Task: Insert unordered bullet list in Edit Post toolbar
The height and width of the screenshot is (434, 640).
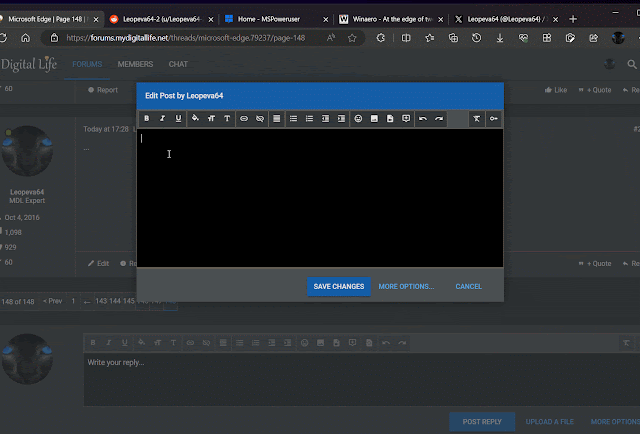Action: point(293,118)
